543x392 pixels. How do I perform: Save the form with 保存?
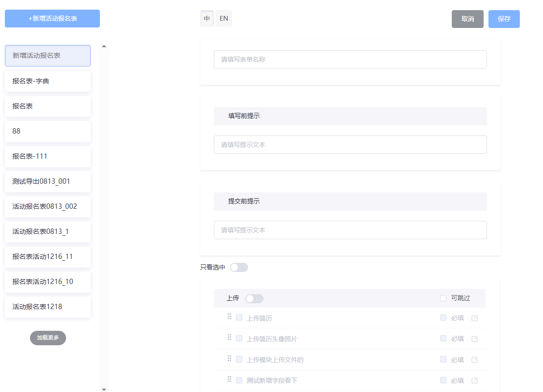coord(504,19)
